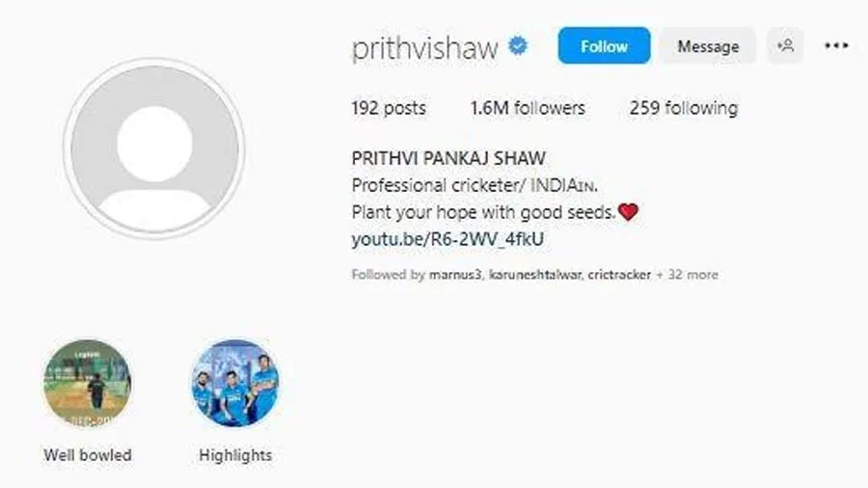
Task: Click follower marnus3 in followed-by line
Action: [455, 275]
